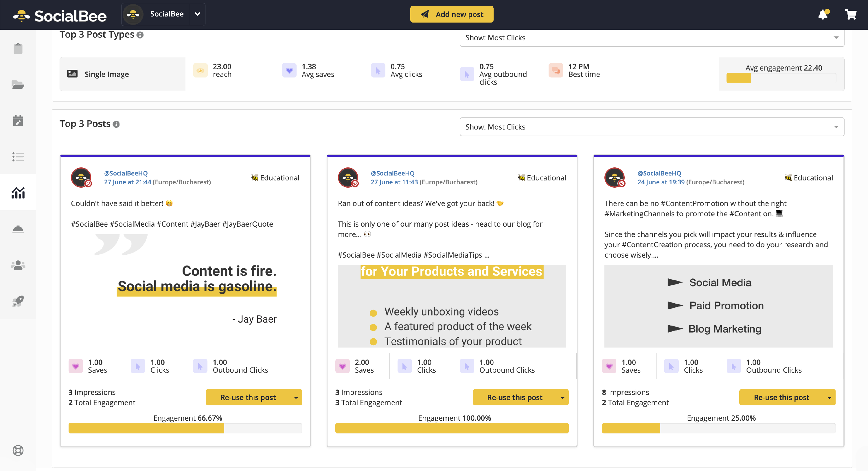
Task: Open @SocialBeeHQ link on 24 June post
Action: coord(659,173)
